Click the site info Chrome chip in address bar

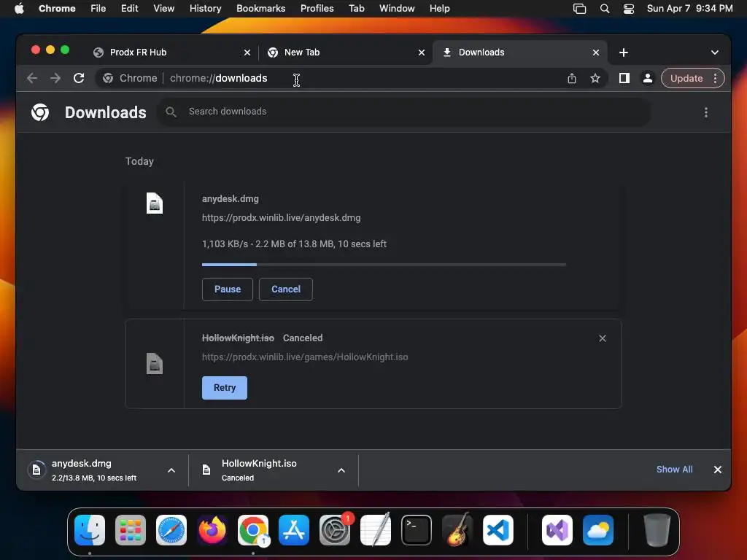(x=130, y=78)
